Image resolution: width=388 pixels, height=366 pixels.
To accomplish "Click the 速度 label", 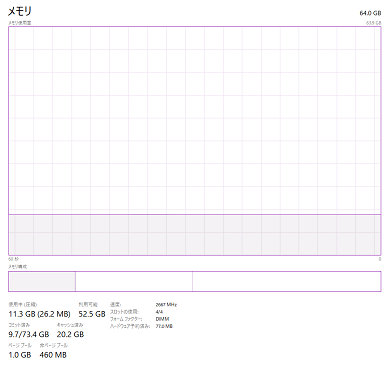I will (115, 304).
